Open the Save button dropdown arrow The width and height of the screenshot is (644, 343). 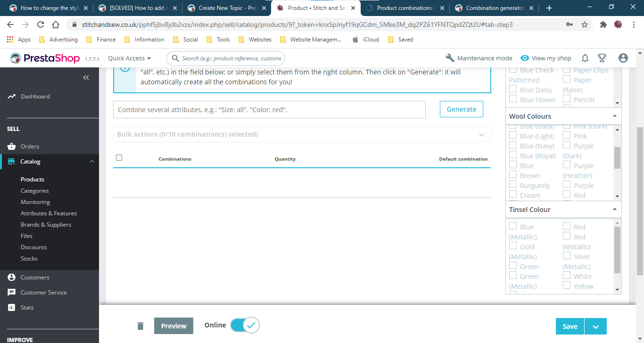tap(595, 327)
